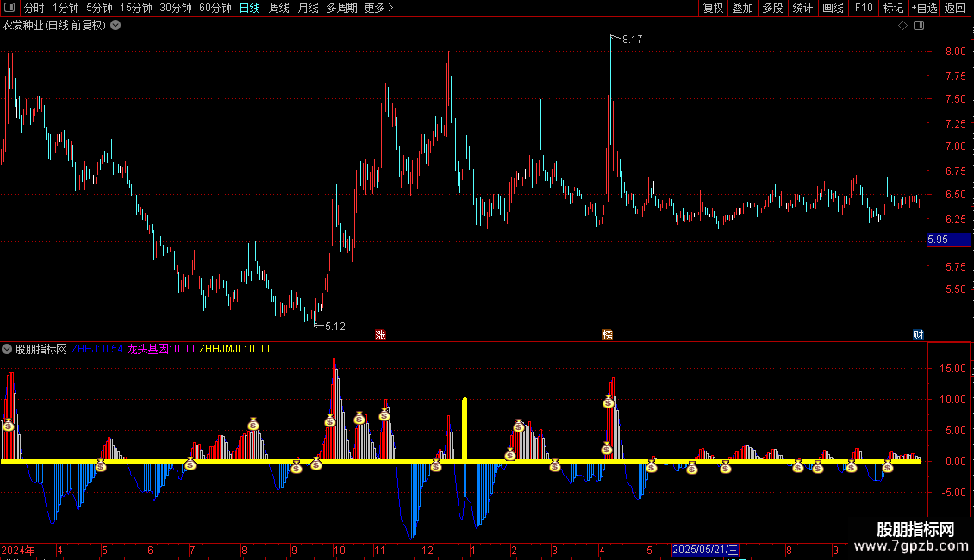The height and width of the screenshot is (560, 974).
Task: Click the ZBHJMJL indicator label
Action: point(234,349)
